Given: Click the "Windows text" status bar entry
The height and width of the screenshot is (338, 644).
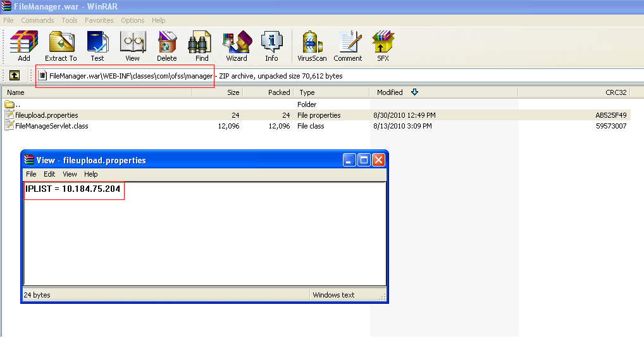Looking at the screenshot, I should point(333,295).
